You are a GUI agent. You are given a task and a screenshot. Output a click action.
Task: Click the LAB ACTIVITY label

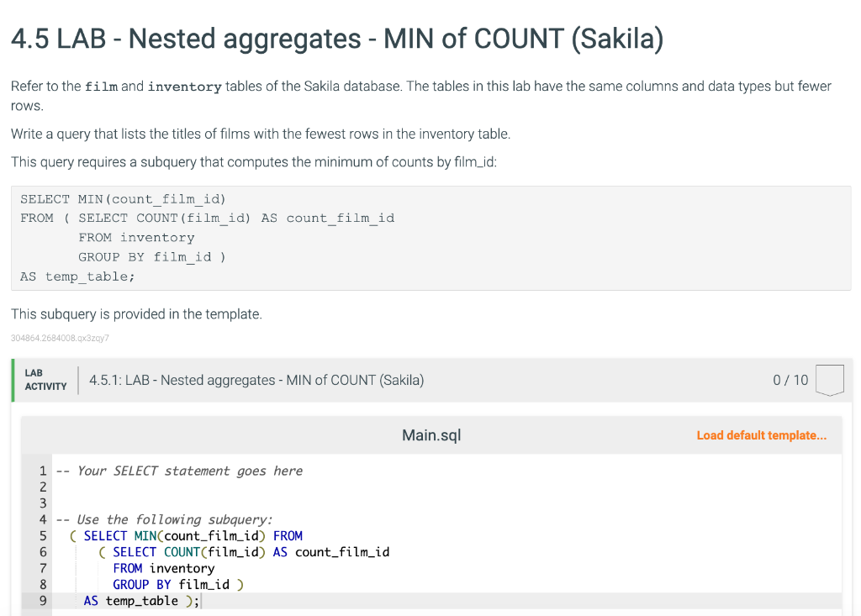[x=45, y=380]
